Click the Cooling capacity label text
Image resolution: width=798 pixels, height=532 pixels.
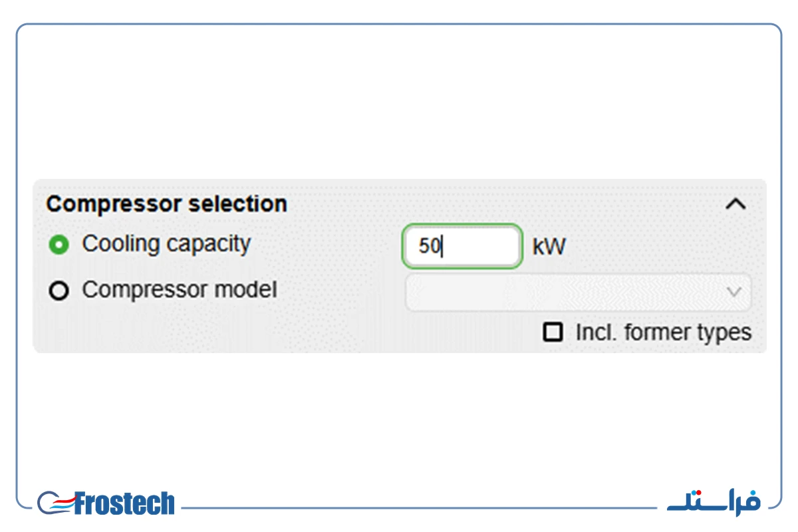tap(166, 244)
